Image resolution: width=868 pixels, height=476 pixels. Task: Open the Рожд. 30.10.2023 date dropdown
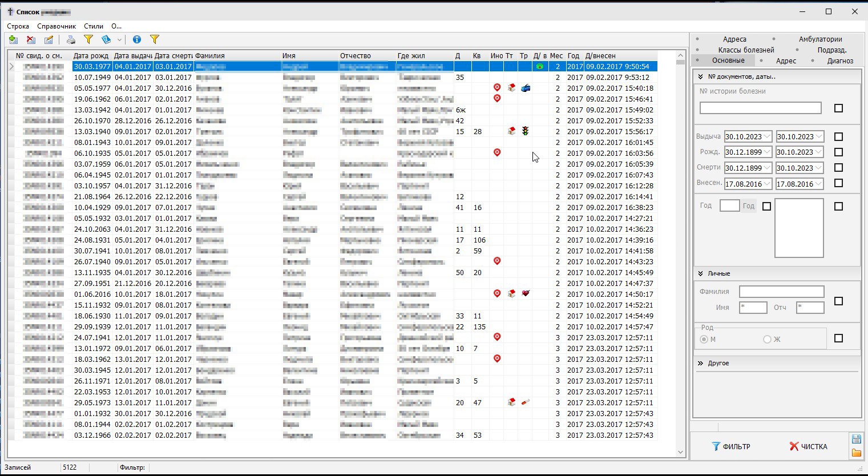click(x=819, y=152)
